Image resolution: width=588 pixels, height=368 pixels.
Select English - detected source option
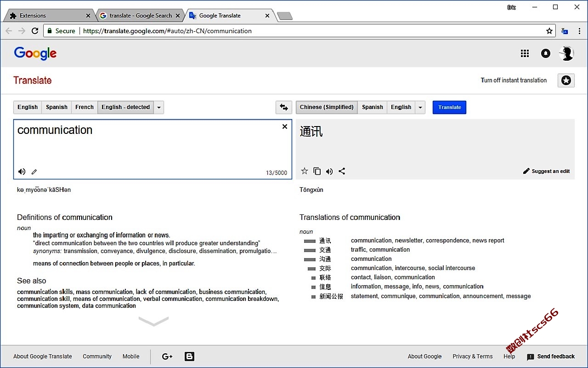tap(125, 107)
